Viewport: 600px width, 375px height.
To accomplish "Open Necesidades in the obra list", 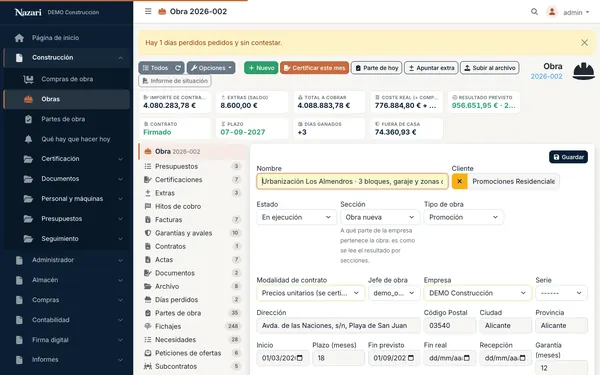I will [192, 340].
